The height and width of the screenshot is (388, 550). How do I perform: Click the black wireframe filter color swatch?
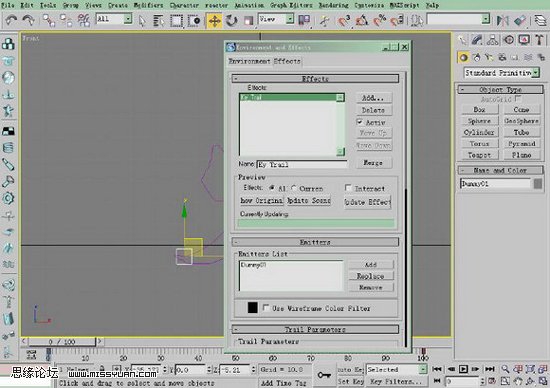click(x=253, y=308)
